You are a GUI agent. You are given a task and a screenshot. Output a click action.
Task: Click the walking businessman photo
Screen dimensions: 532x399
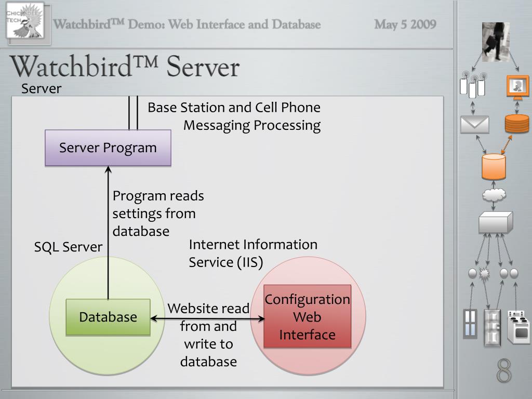496,42
